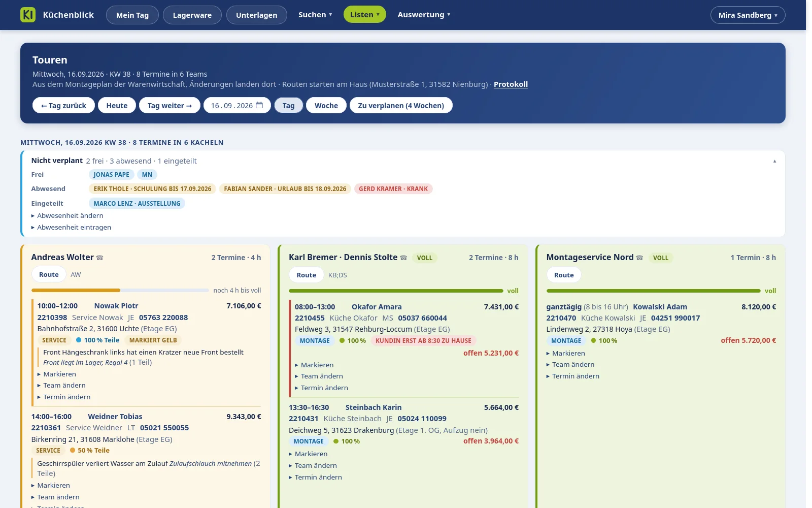Click the GERD KRAMER · KRANK chip
The image size is (812, 508).
393,188
